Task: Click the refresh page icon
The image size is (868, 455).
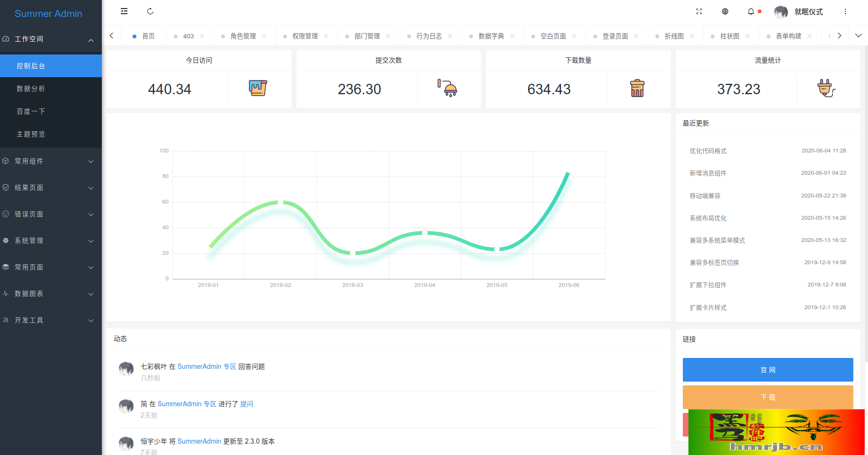Action: [150, 11]
